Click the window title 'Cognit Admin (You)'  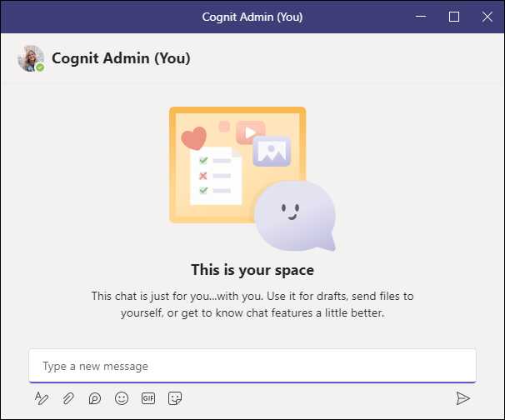[x=252, y=17]
